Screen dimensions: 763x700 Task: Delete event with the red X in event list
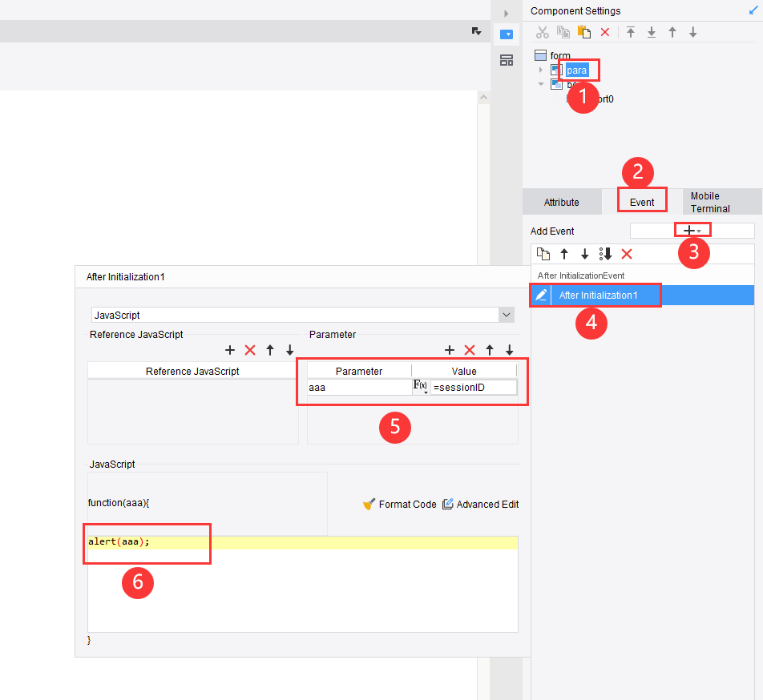[x=627, y=254]
